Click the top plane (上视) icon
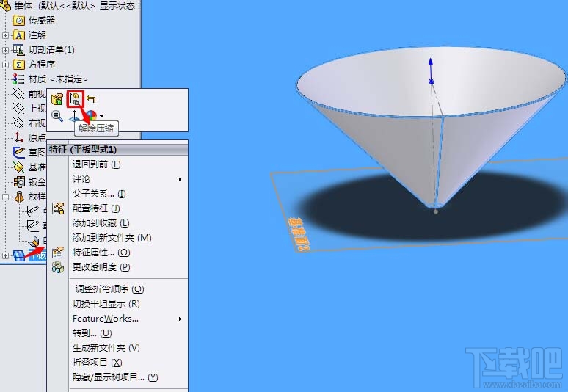This screenshot has height=392, width=568. pos(18,108)
